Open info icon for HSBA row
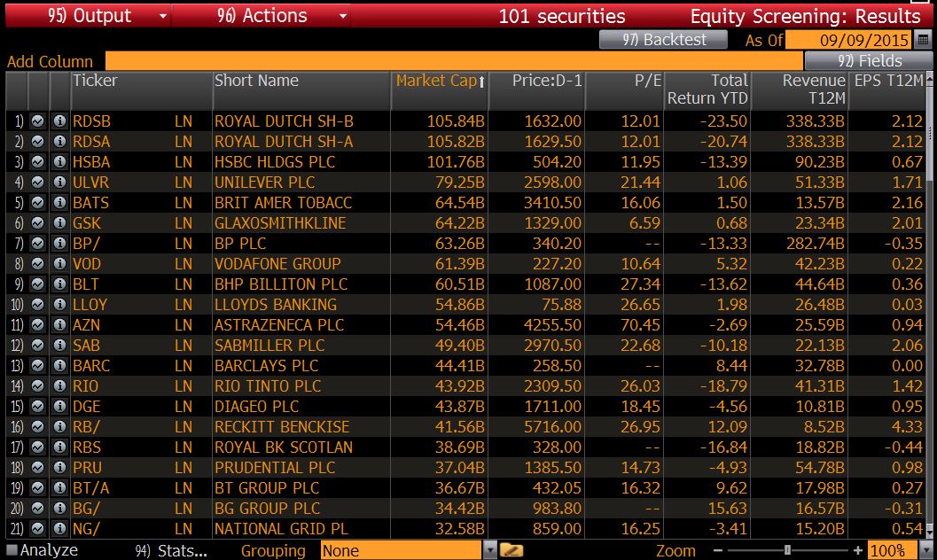Viewport: 937px width, 560px height. [x=59, y=162]
